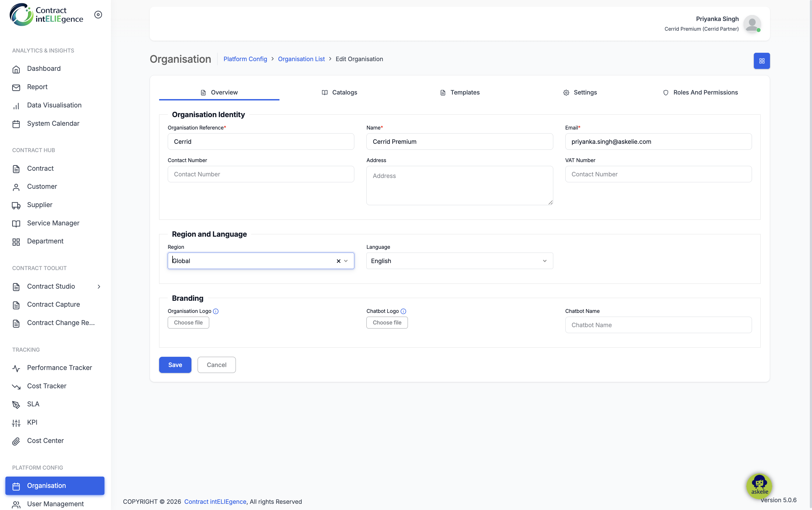Click Cost Center paperclip icon
Image resolution: width=812 pixels, height=510 pixels.
point(16,441)
